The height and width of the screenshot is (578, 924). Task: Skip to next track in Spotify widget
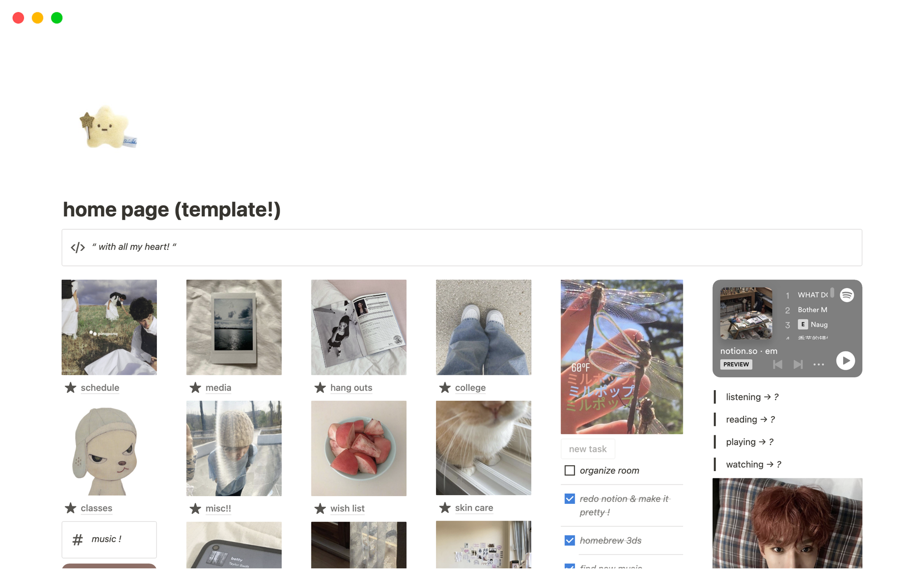798,365
